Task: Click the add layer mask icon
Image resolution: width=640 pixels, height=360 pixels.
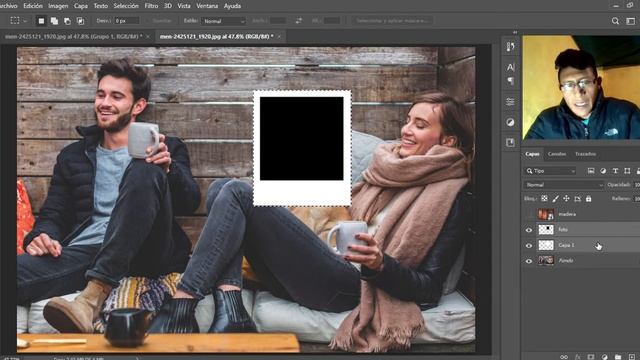Action: [591, 357]
